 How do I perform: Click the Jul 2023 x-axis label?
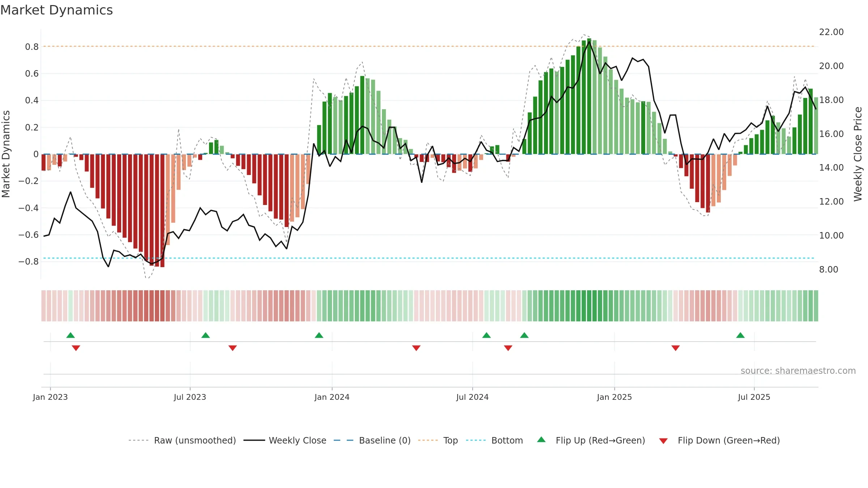[190, 397]
